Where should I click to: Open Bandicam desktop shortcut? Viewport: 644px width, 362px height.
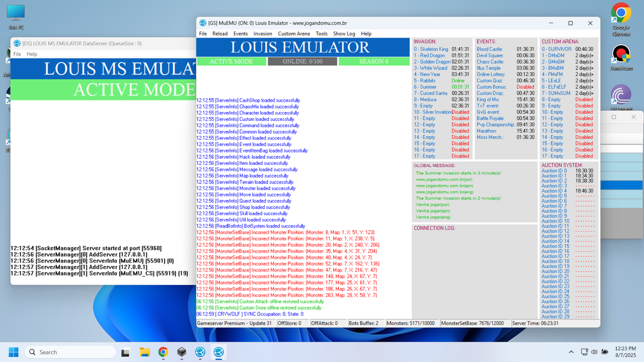621,57
